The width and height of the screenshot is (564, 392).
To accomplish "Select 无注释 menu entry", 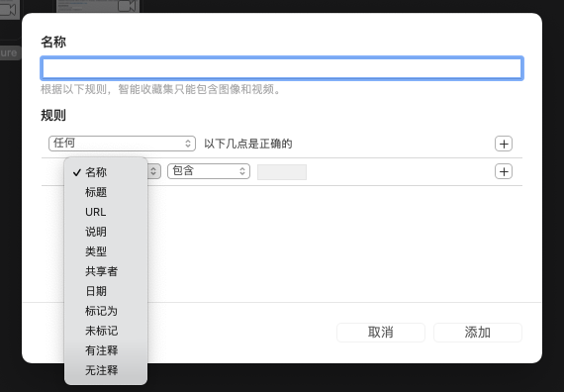I will (x=106, y=370).
